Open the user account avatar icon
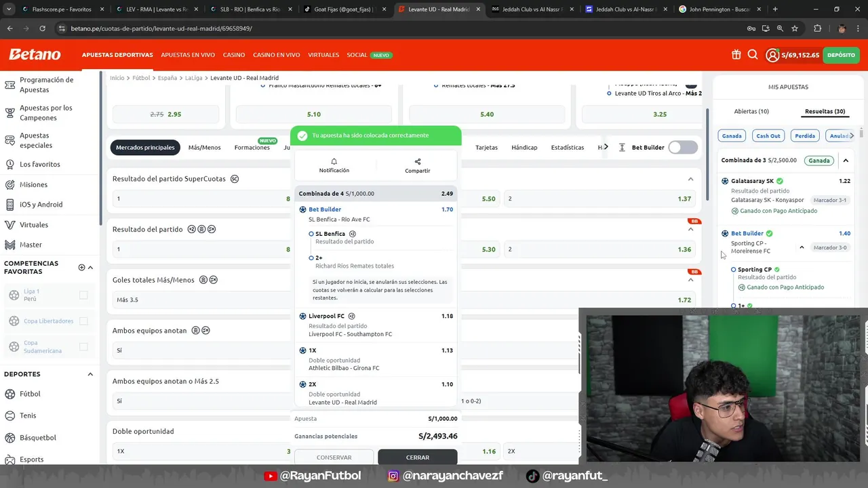 (x=772, y=55)
